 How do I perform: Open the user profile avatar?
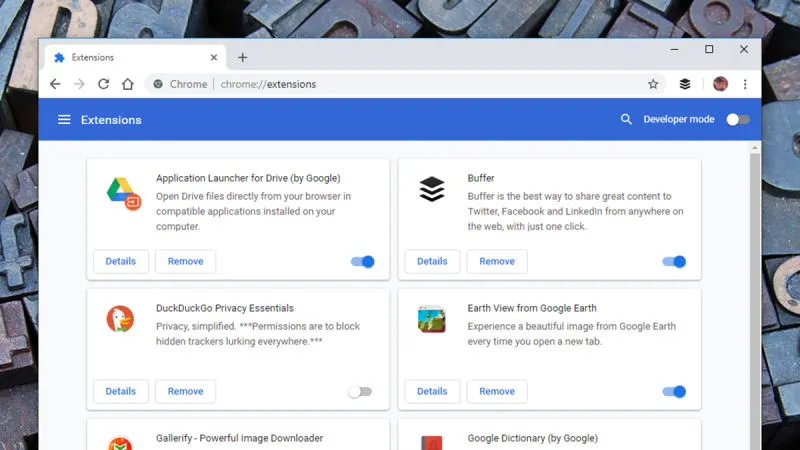720,84
